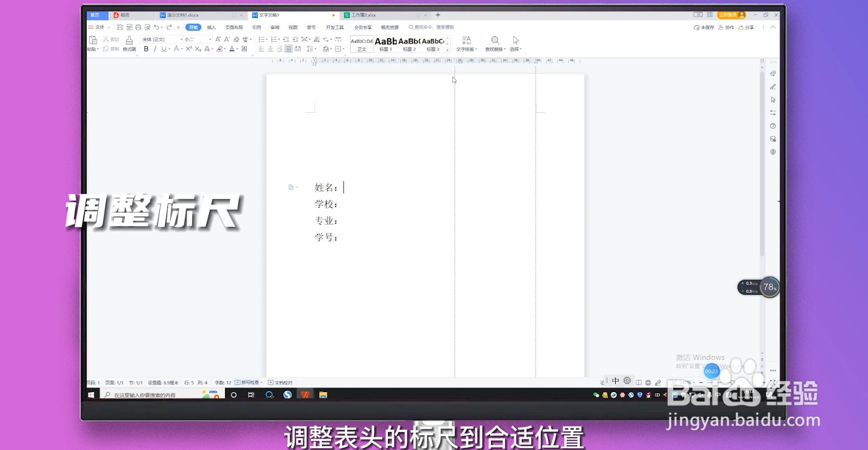The image size is (868, 450).
Task: Click the Windows taskbar search box
Action: pyautogui.click(x=163, y=395)
